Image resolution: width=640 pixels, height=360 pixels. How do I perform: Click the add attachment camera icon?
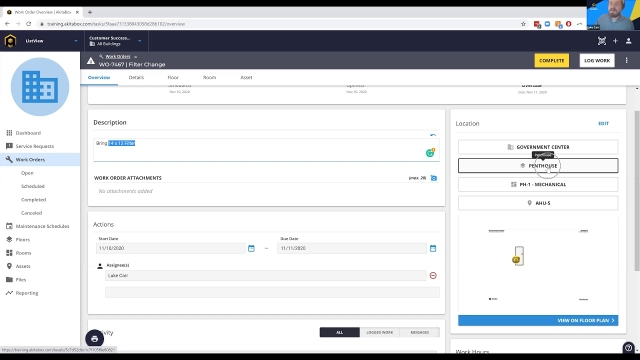click(434, 178)
